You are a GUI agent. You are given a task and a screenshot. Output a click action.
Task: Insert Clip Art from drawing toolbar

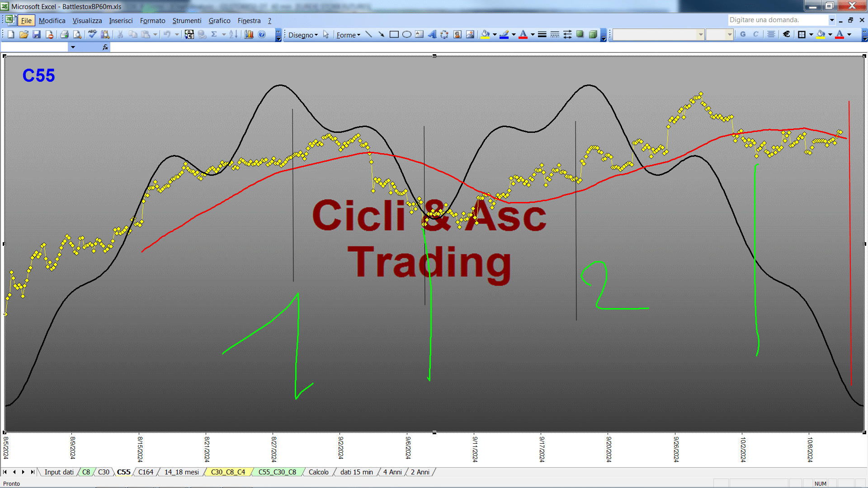point(458,34)
